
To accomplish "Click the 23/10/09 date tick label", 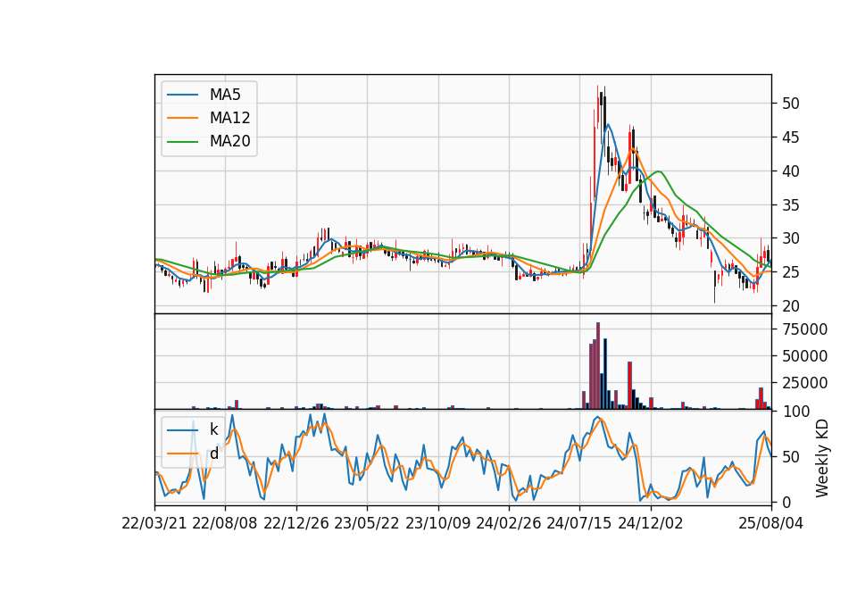I will 437,523.
